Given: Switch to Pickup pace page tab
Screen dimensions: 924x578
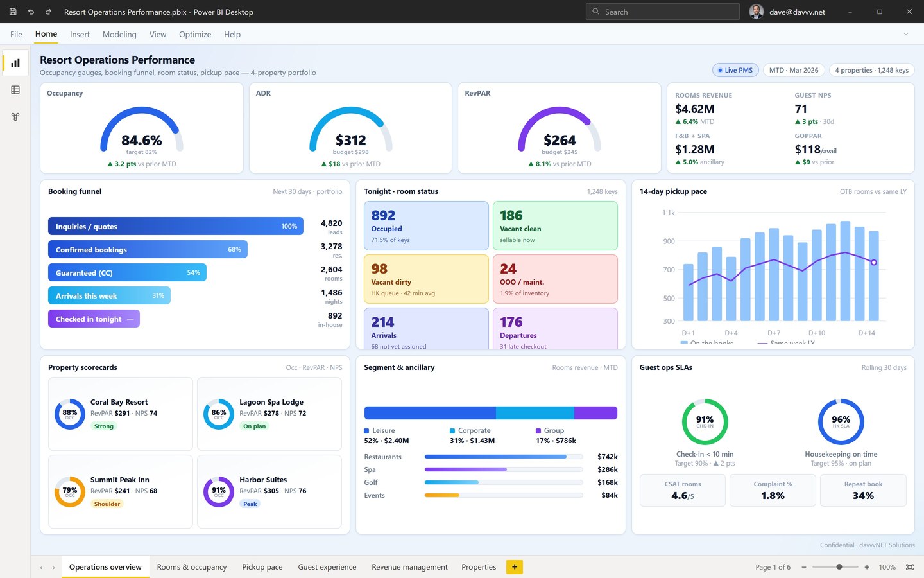Looking at the screenshot, I should pos(262,567).
